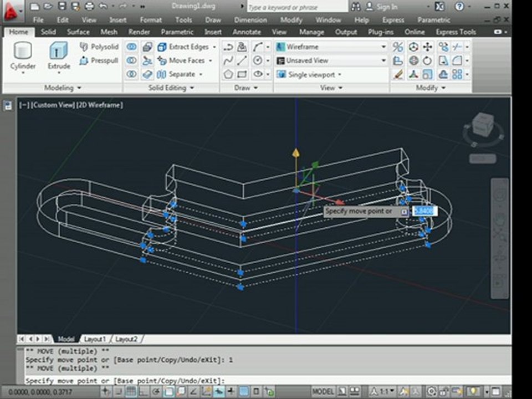The width and height of the screenshot is (532, 399).
Task: Toggle Infer Constraints in status bar
Action: click(x=106, y=392)
